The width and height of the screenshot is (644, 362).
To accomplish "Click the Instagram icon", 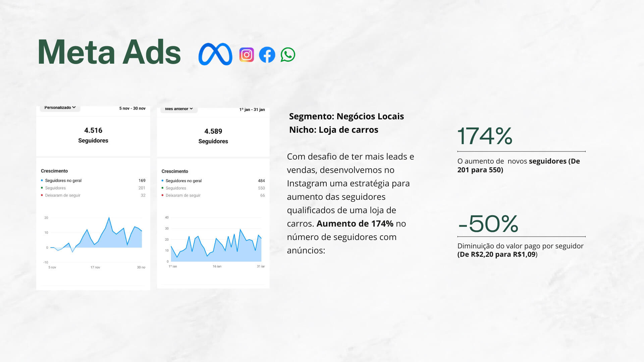I will (x=247, y=55).
